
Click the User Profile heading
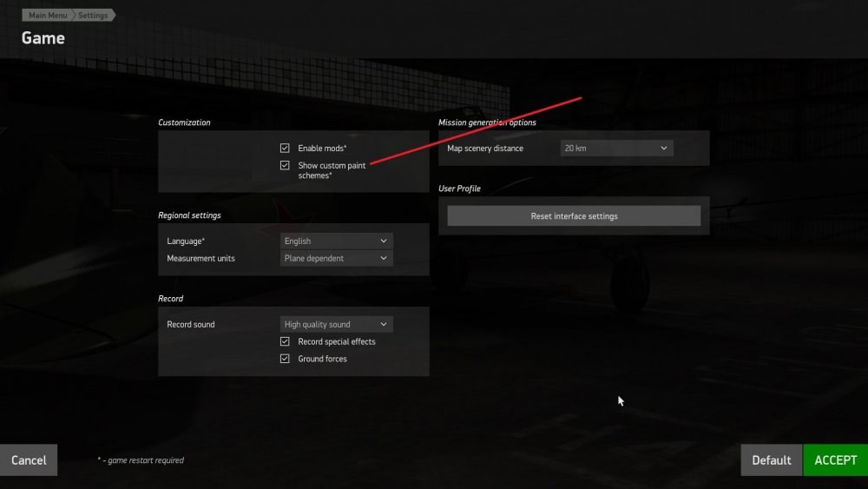tap(459, 188)
